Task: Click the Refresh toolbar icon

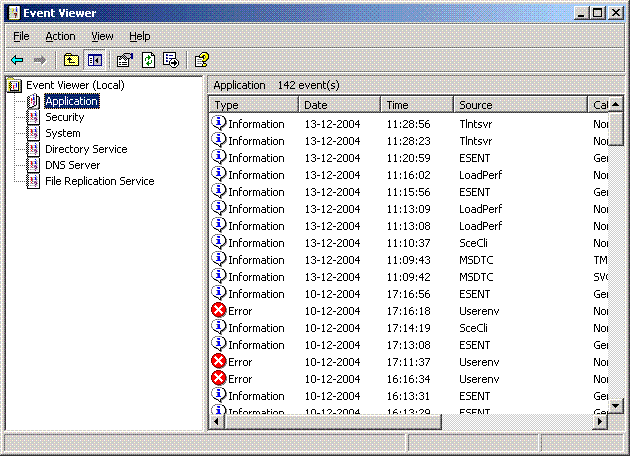Action: 148,60
